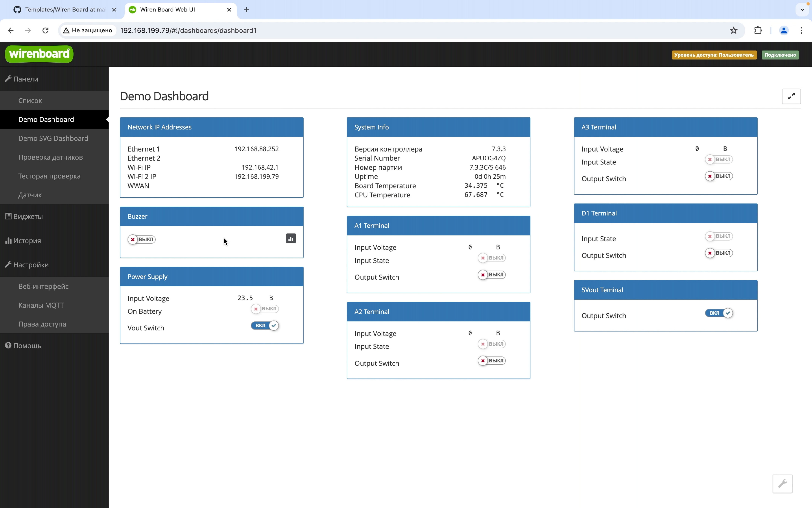Turn off the Vout Switch toggle
The width and height of the screenshot is (812, 508).
click(x=265, y=326)
